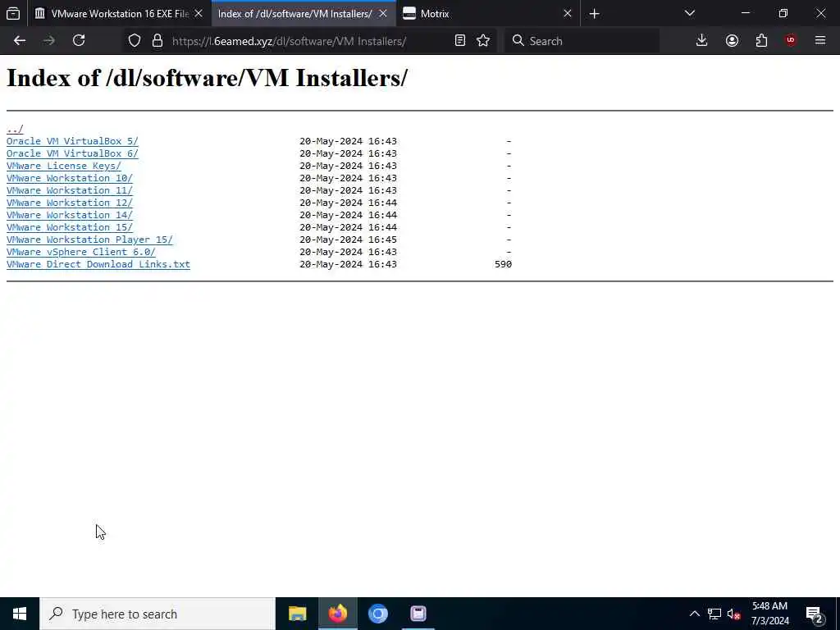840x630 pixels.
Task: Minimize the Firefox window
Action: [x=745, y=13]
